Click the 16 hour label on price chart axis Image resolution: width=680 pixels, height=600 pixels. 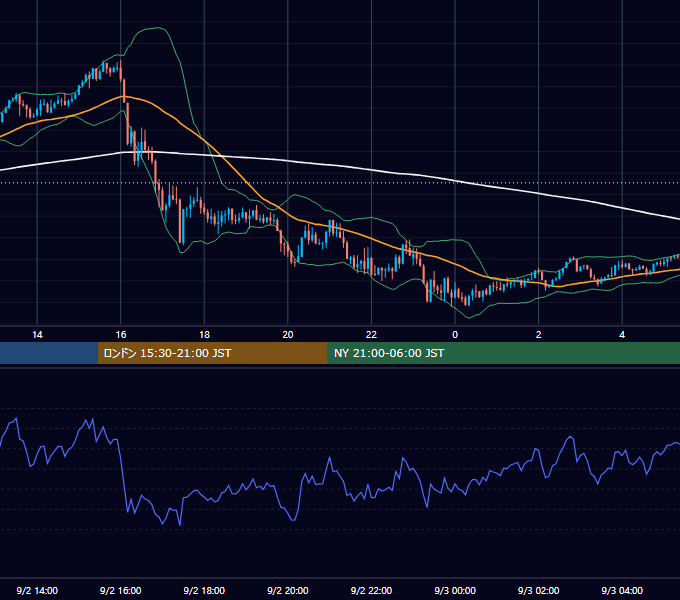[x=121, y=335]
